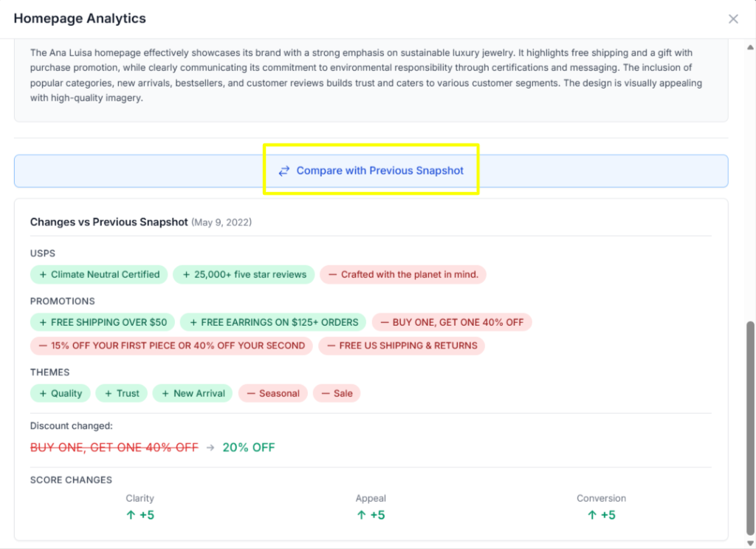Click the Conversion +5 score value
Image resolution: width=756 pixels, height=549 pixels.
point(601,515)
